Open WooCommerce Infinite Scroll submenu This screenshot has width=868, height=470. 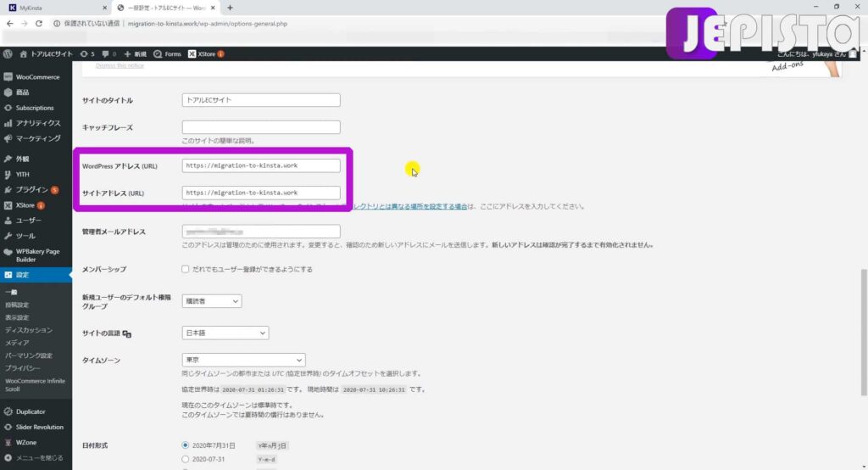pos(36,385)
